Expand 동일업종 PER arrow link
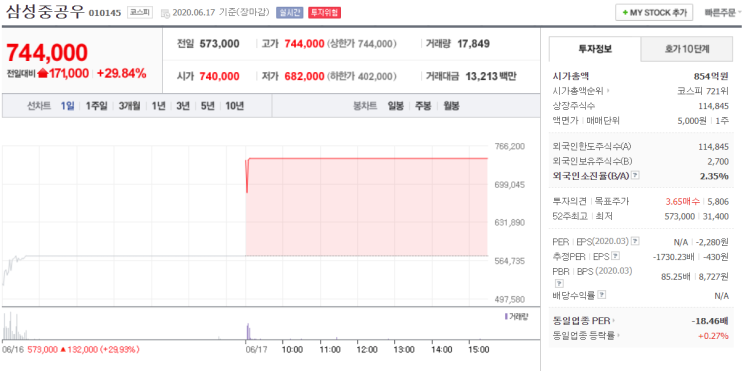 614,321
